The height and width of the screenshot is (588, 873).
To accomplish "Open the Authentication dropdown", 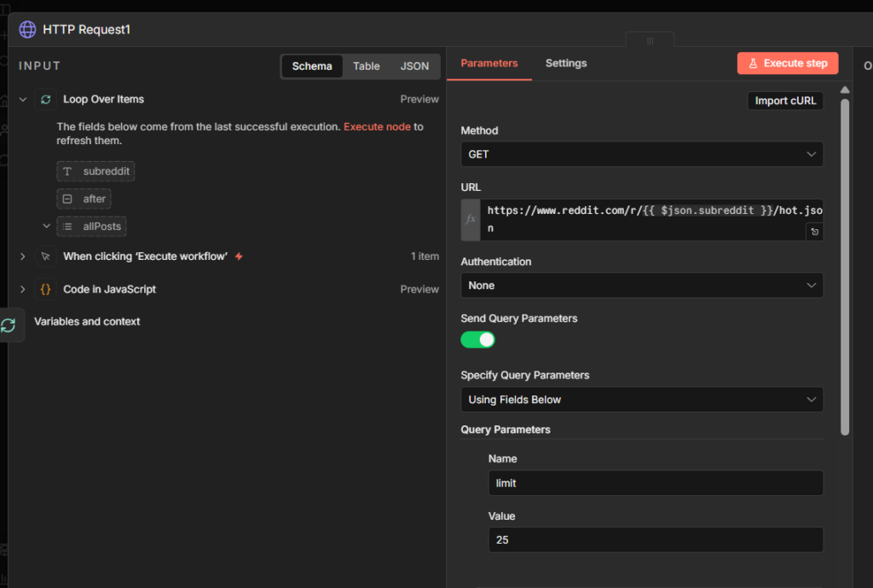I will [641, 285].
